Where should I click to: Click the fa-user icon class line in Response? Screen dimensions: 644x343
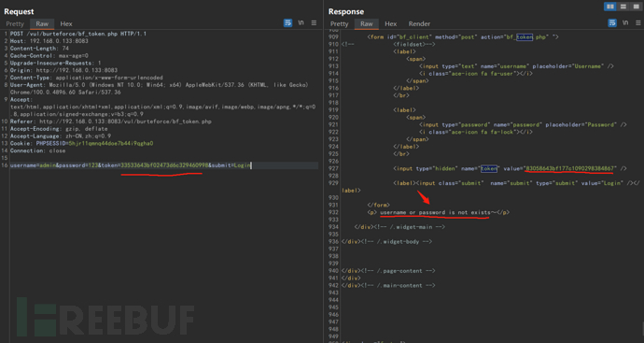476,74
